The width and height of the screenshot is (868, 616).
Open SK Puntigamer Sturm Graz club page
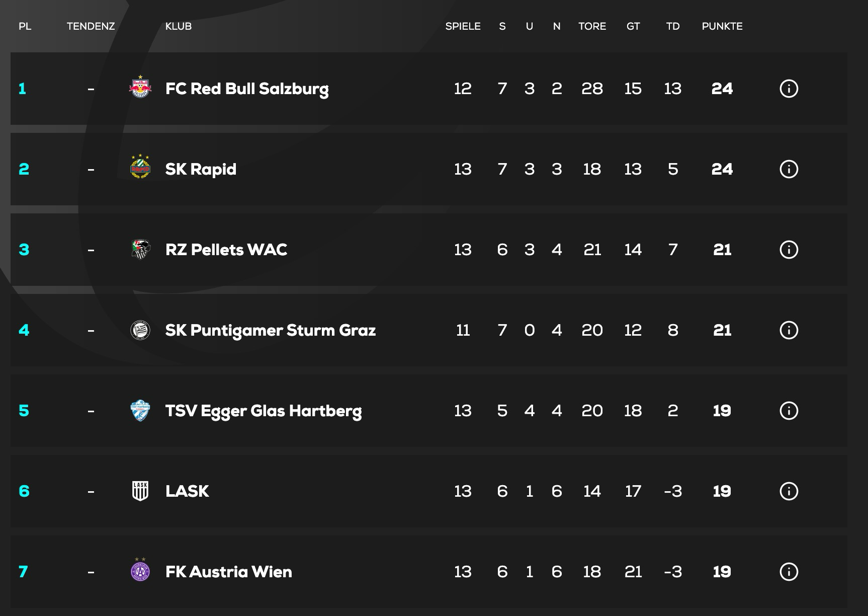[x=271, y=330]
